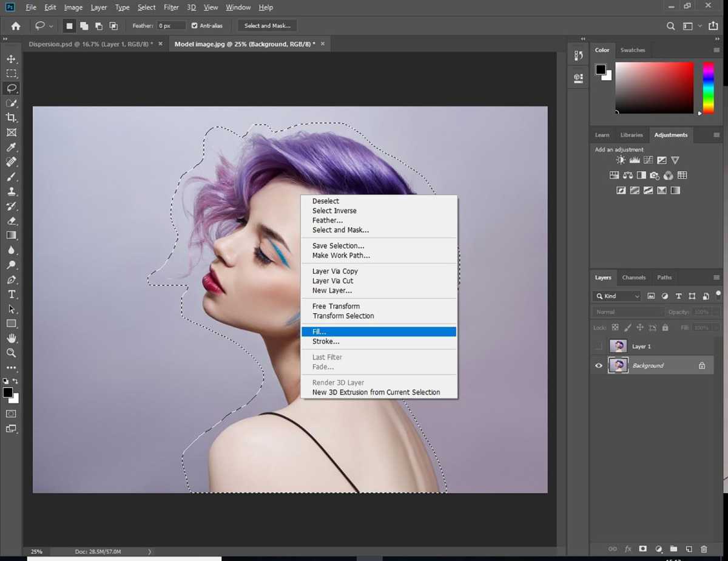Select the Crop tool
The height and width of the screenshot is (561, 728).
point(12,117)
